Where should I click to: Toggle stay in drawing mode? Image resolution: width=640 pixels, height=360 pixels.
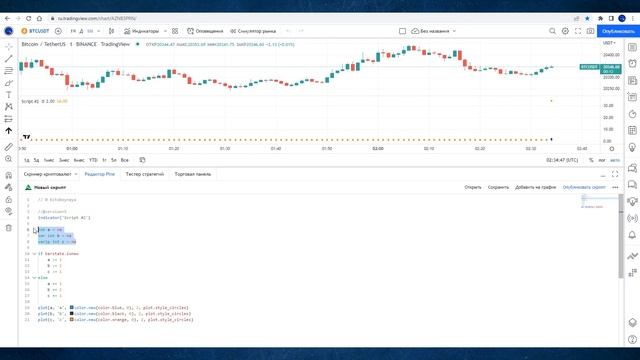pyautogui.click(x=9, y=187)
